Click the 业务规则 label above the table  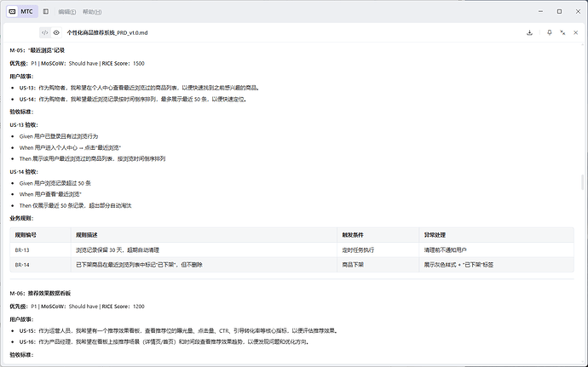(x=22, y=218)
